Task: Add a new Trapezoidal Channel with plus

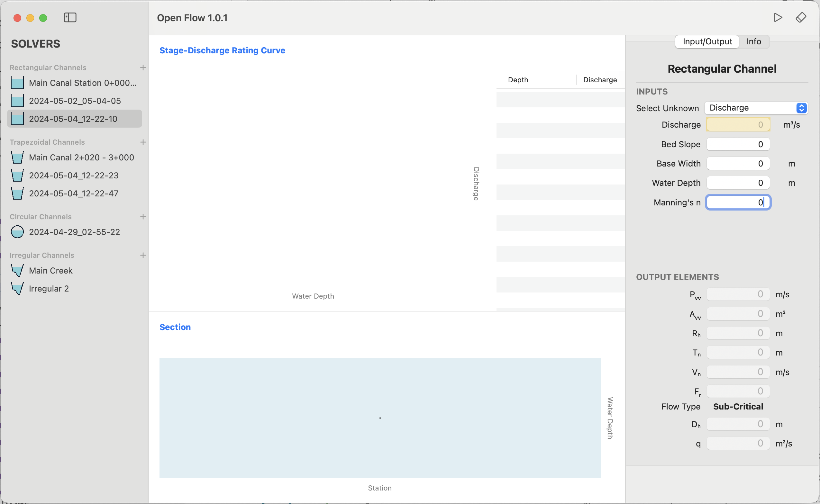Action: coord(143,142)
